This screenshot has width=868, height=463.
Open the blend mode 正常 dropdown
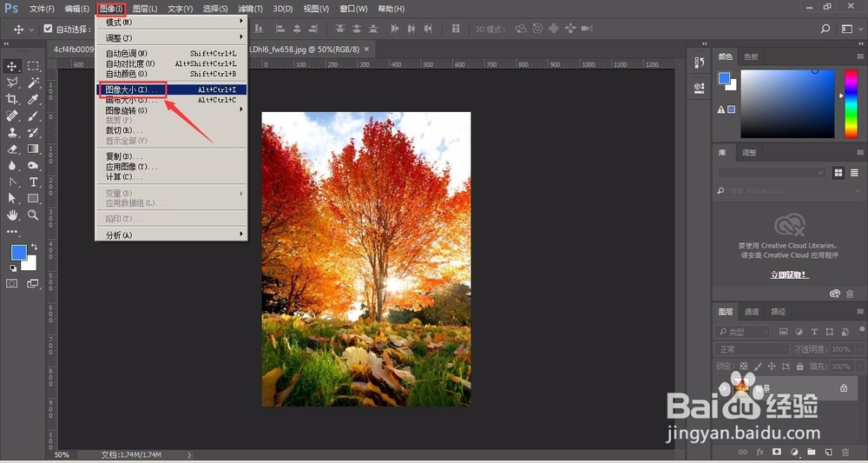(751, 349)
